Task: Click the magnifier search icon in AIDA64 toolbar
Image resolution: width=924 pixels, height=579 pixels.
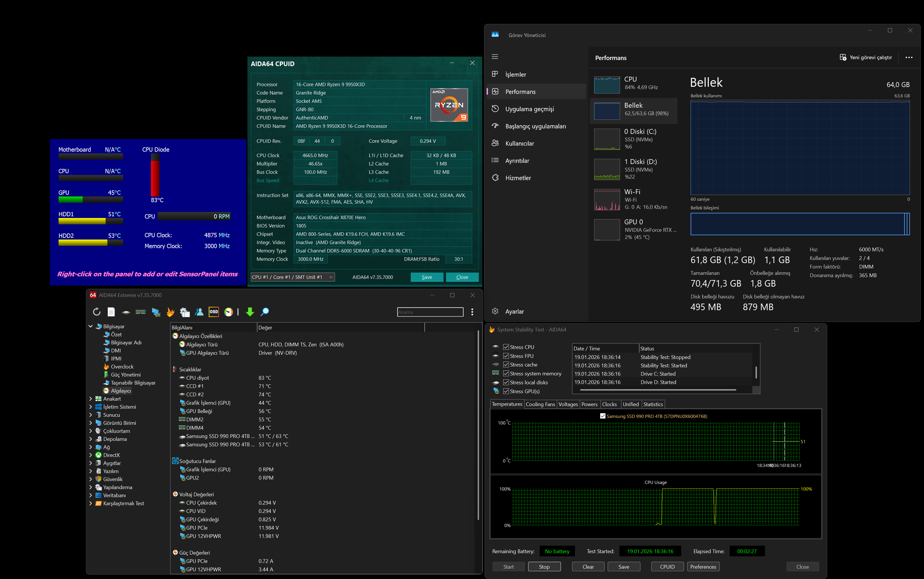Action: tap(265, 312)
